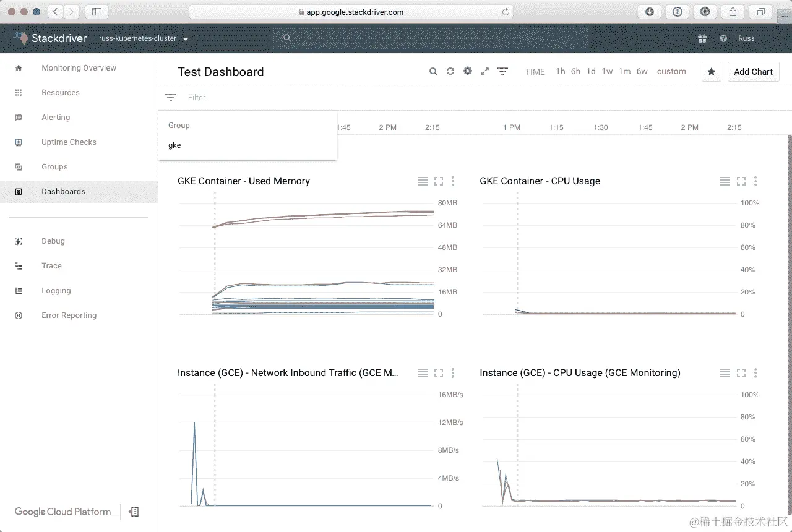The image size is (792, 532).
Task: Set time range to 1m
Action: click(x=624, y=72)
